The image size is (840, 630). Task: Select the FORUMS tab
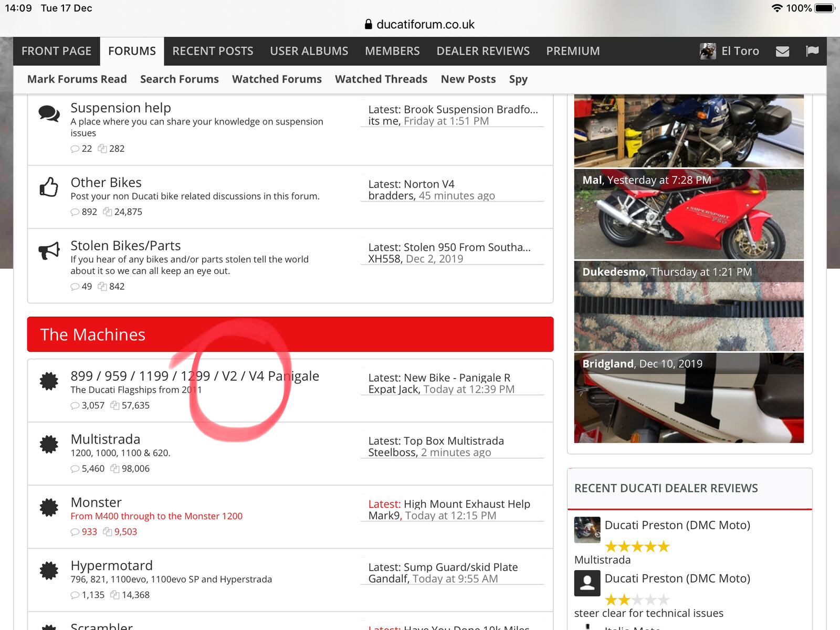pos(132,51)
